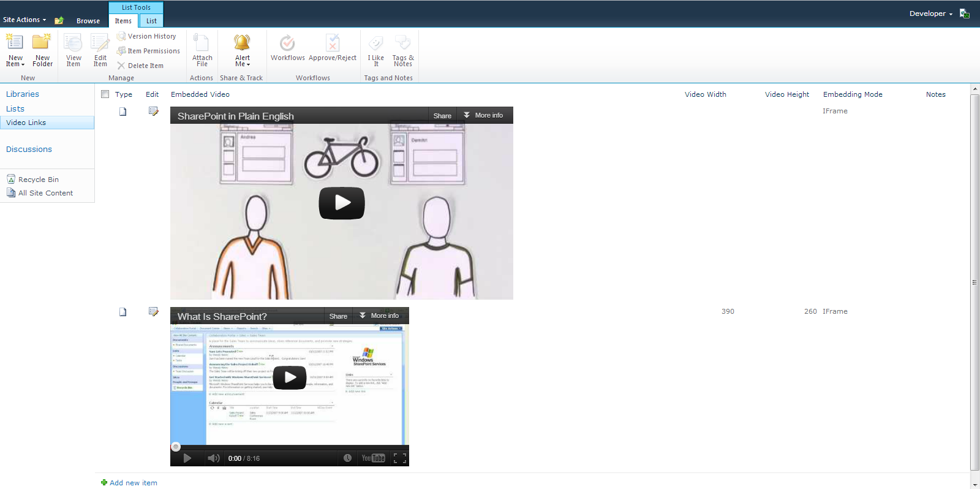Switch to the List ribbon tab
980x489 pixels.
tap(151, 21)
